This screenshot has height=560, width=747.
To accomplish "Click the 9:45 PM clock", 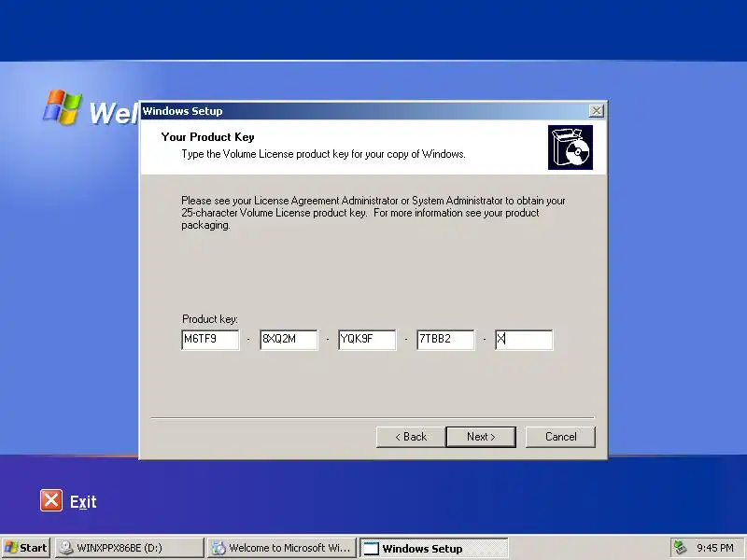I will coord(715,548).
